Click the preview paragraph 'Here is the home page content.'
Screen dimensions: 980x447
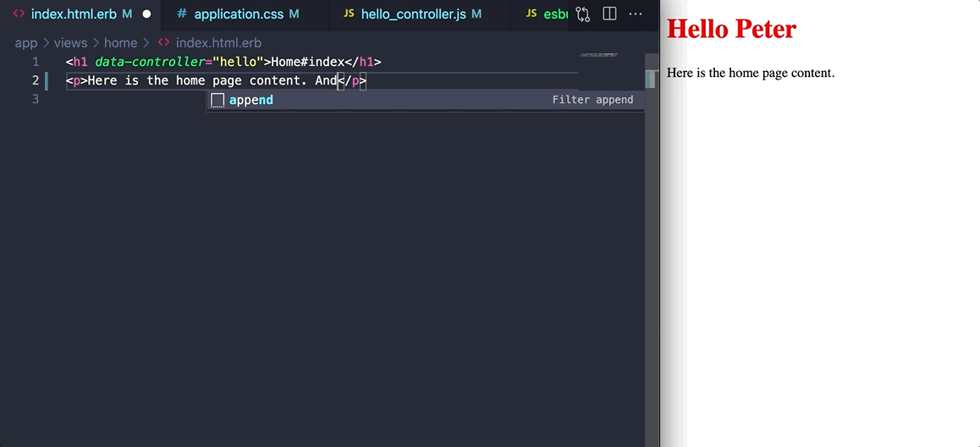coord(751,73)
